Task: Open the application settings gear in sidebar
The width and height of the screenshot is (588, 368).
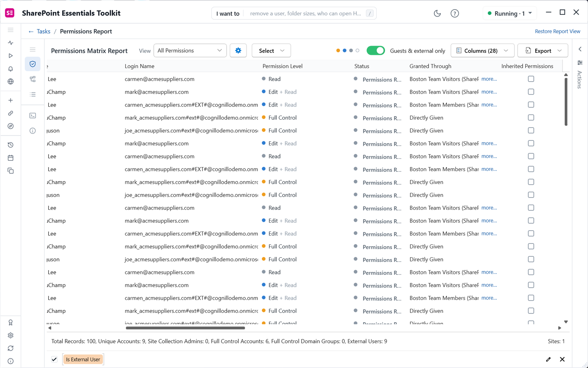Action: click(11, 335)
